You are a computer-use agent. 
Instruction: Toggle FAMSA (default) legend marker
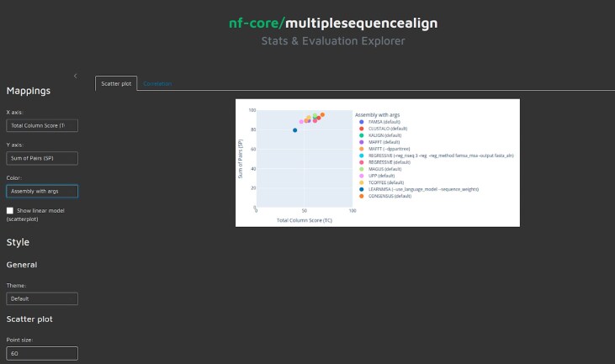[361, 122]
